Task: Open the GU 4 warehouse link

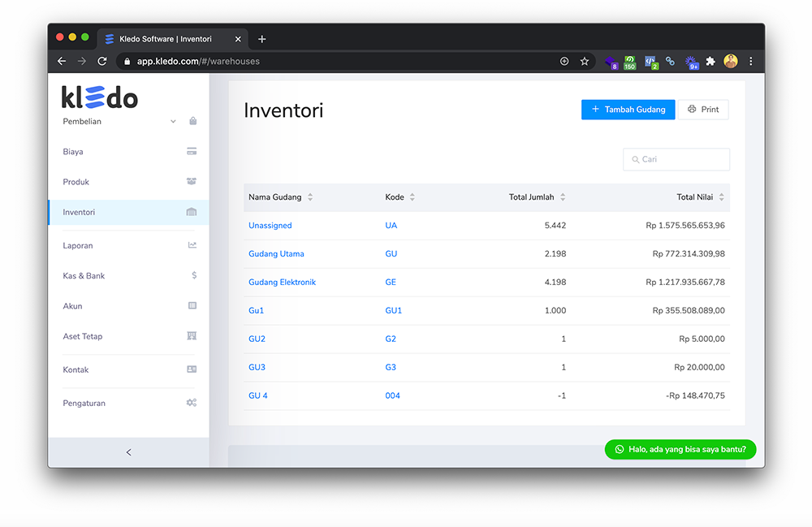Action: tap(258, 396)
